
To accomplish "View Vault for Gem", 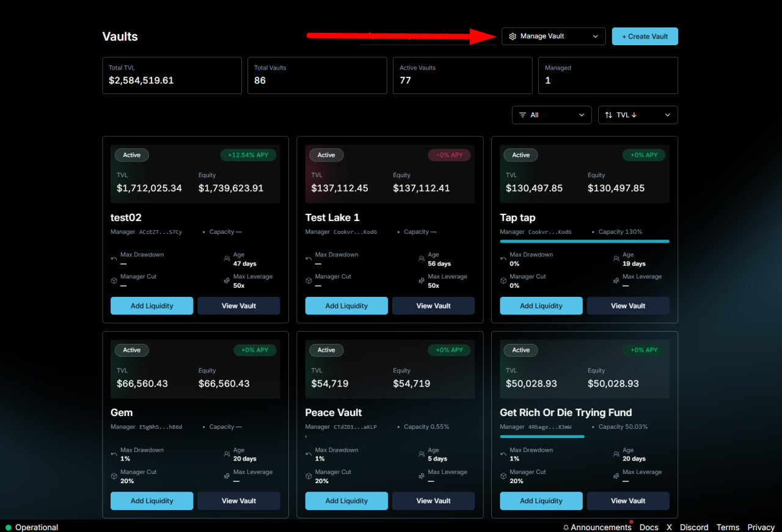I will point(239,501).
